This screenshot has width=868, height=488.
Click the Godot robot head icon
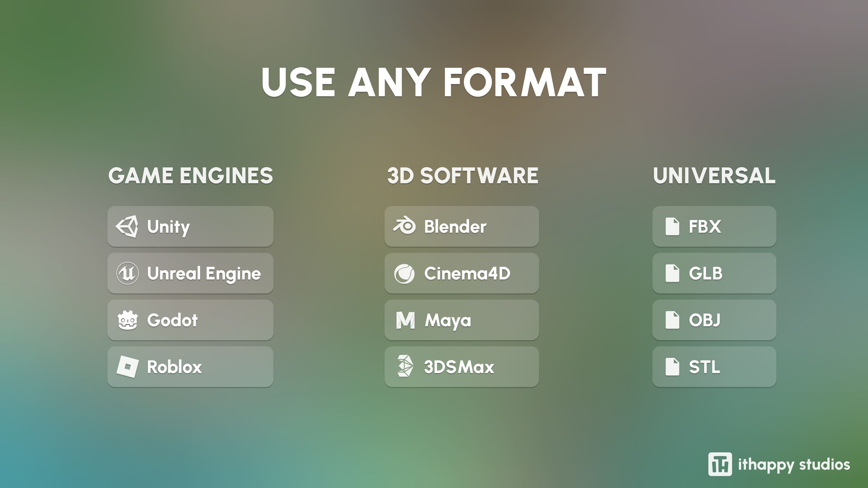pyautogui.click(x=127, y=320)
